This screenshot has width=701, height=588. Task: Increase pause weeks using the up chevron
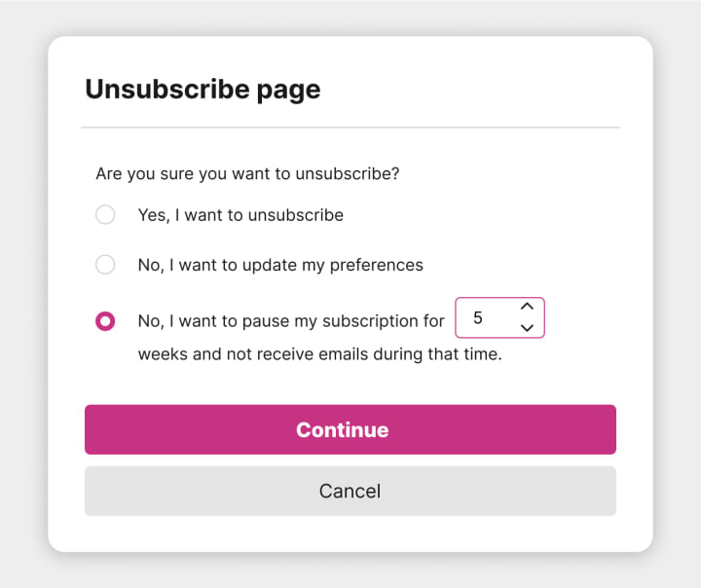click(527, 307)
